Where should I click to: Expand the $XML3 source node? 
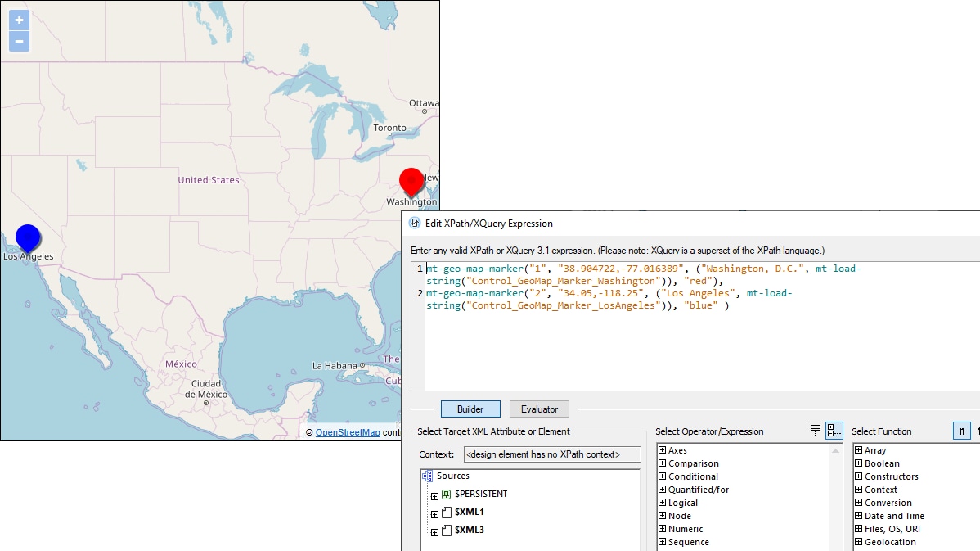point(434,531)
